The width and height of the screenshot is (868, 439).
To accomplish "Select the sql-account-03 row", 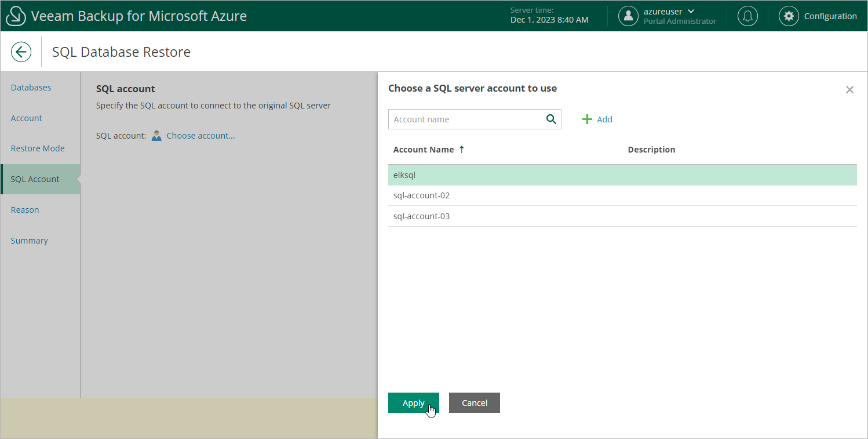I will (x=622, y=217).
